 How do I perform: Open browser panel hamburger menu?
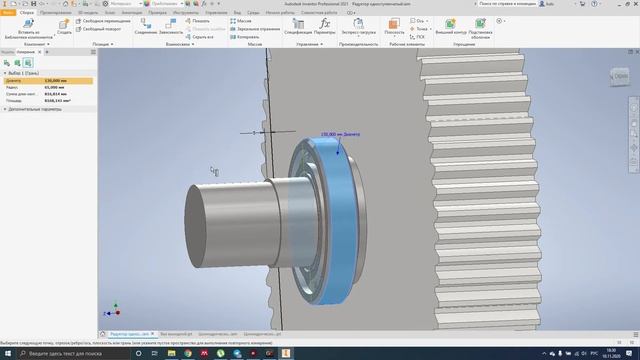93,52
